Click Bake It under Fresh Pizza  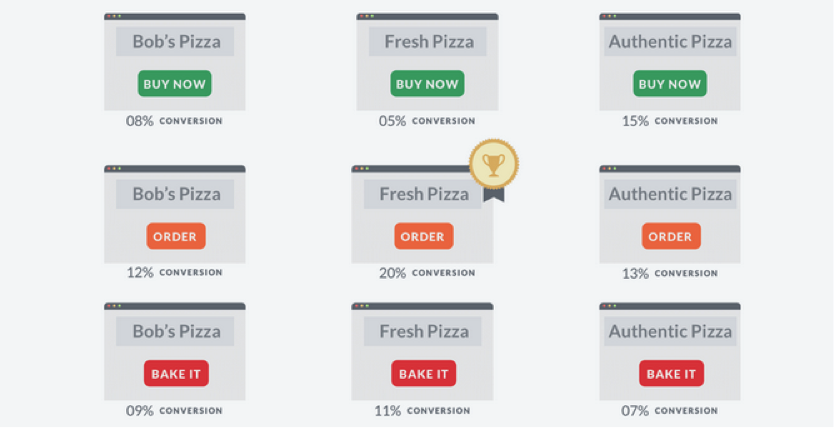(423, 374)
